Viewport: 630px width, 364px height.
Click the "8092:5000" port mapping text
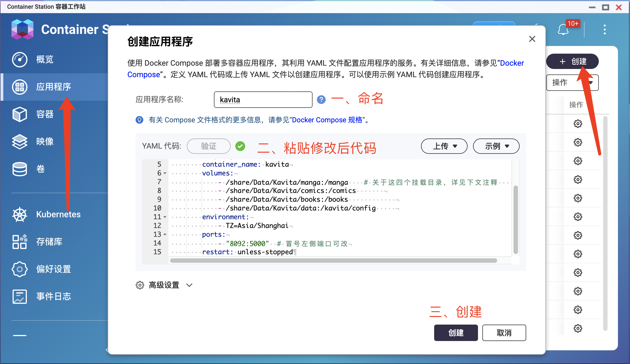pyautogui.click(x=247, y=244)
